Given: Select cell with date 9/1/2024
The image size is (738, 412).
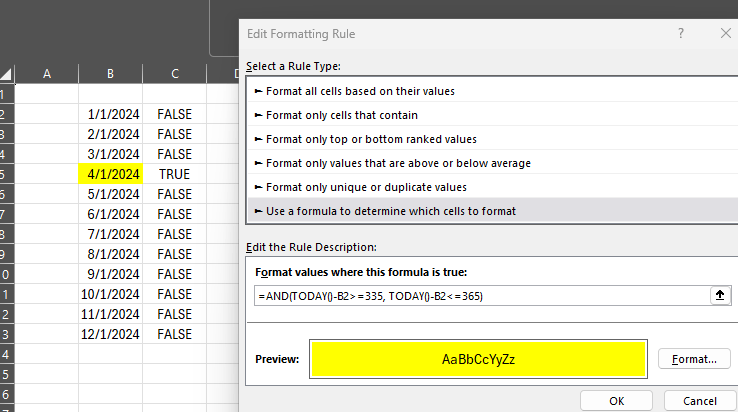Looking at the screenshot, I should coord(111,274).
